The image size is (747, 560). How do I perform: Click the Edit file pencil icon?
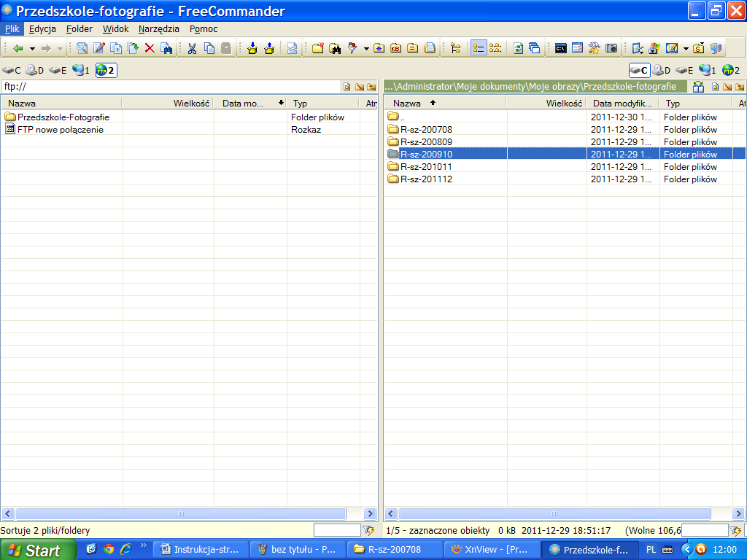[98, 48]
